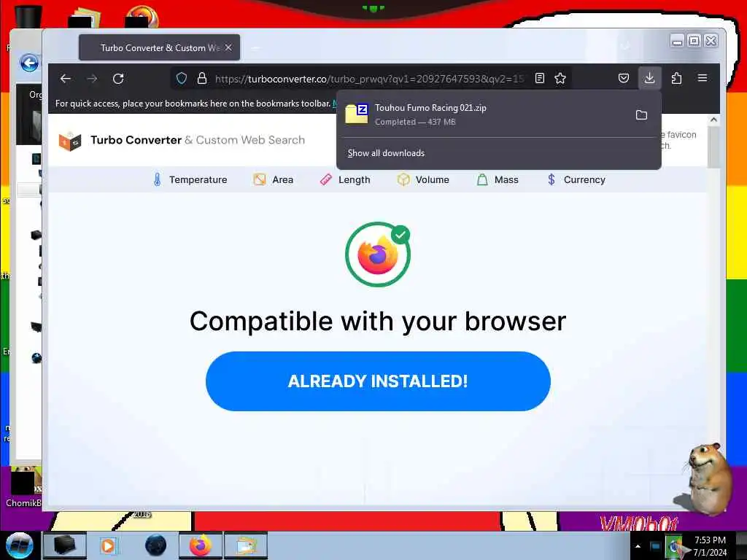
Task: Open the Pocket save icon
Action: pyautogui.click(x=624, y=78)
